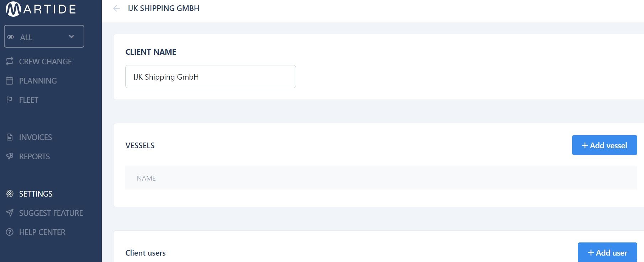
Task: Click the Fleet flag icon
Action: point(10,100)
